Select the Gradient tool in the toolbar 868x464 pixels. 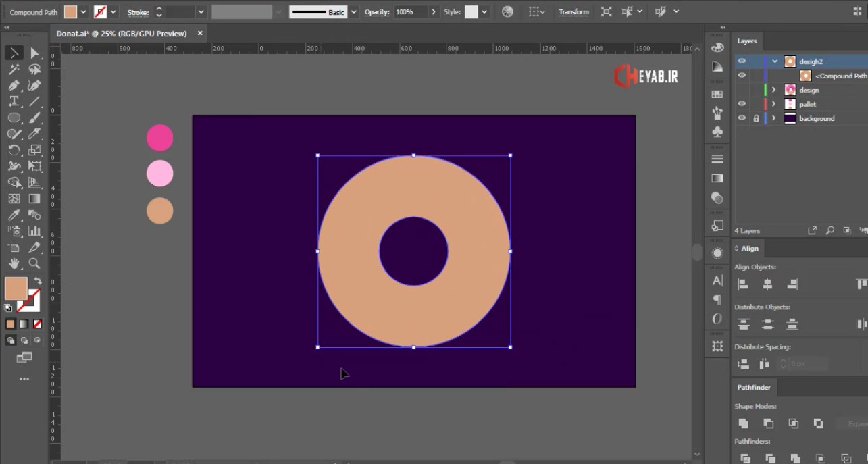pos(34,199)
